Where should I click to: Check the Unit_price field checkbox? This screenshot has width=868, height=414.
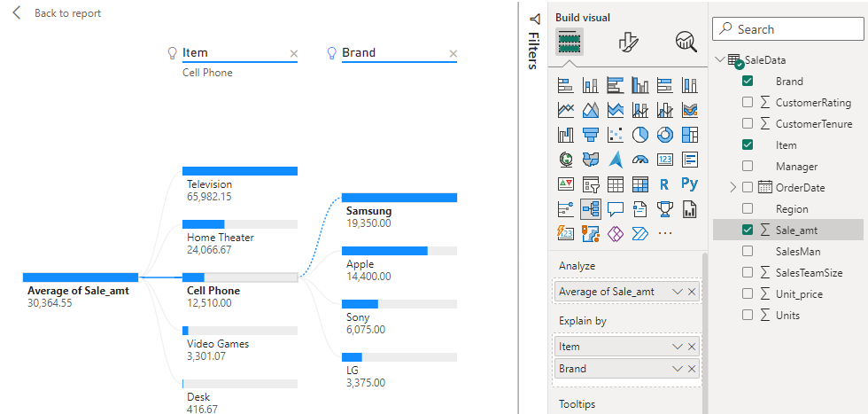click(x=748, y=293)
